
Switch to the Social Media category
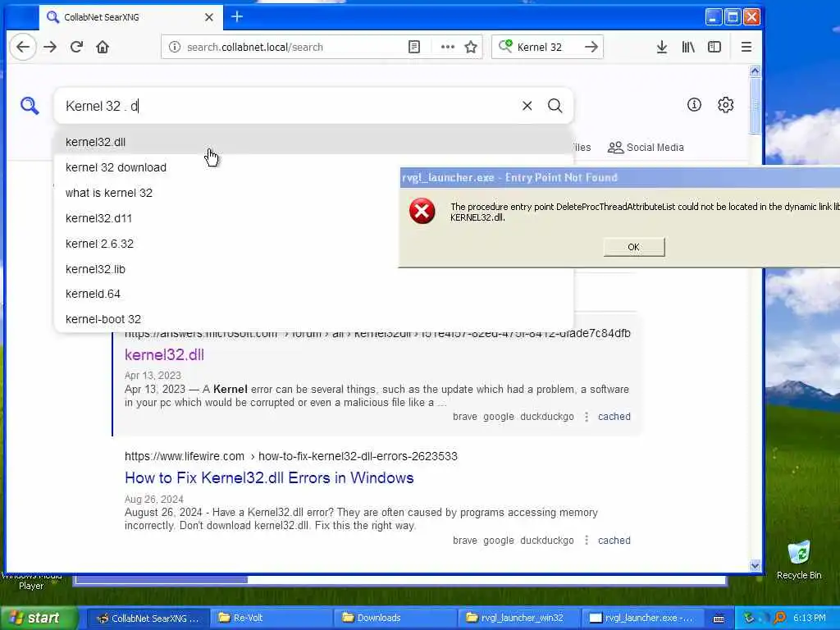[646, 148]
